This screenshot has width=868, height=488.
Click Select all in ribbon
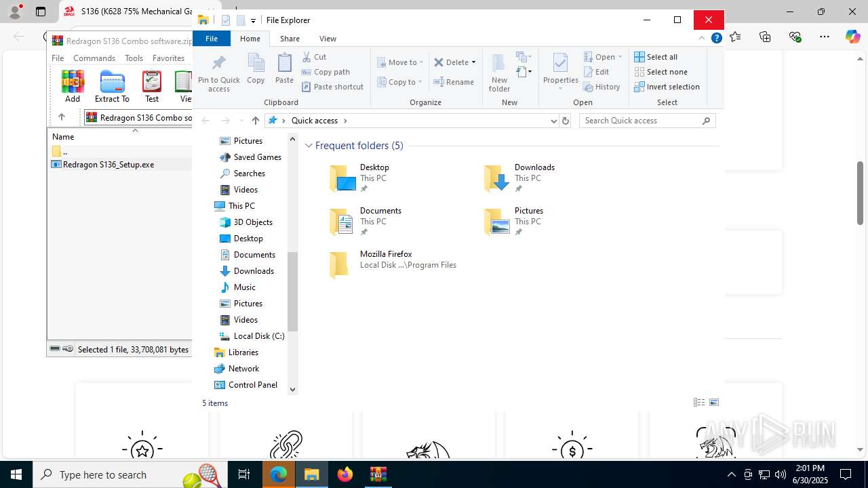click(x=656, y=57)
